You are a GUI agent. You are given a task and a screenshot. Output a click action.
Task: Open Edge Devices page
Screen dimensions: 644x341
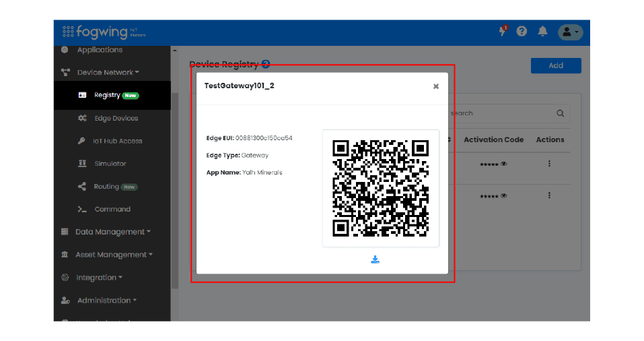point(116,118)
